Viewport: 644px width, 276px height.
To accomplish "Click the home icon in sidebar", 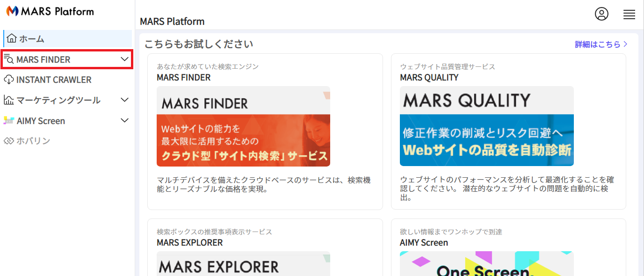I will (x=12, y=39).
